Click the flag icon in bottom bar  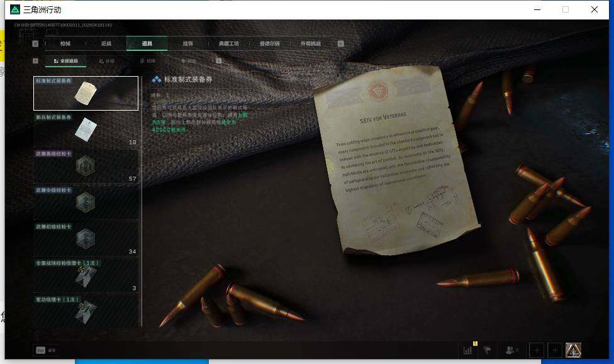point(488,350)
